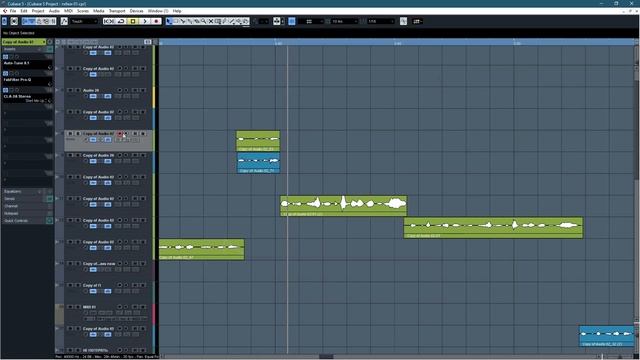Toggle Constrain Delay Compensation button
This screenshot has height=360, width=640.
point(14,21)
